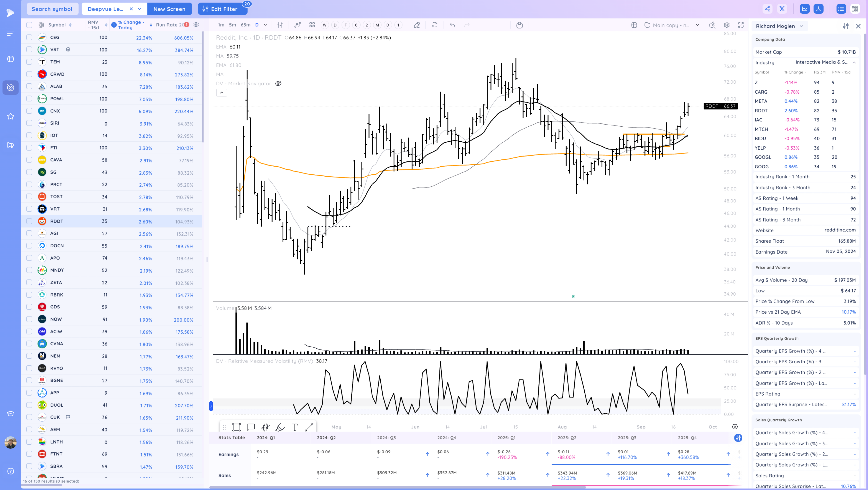Select the rectangle drawing tool

236,427
